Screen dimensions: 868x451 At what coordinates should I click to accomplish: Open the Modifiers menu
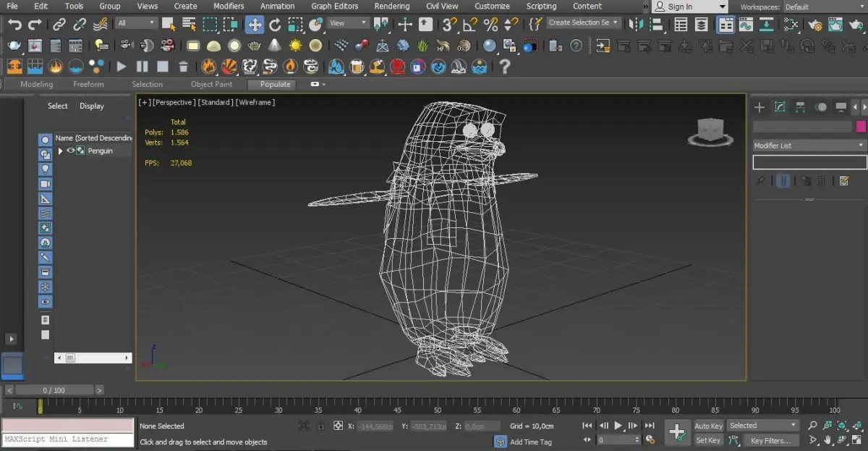tap(229, 7)
